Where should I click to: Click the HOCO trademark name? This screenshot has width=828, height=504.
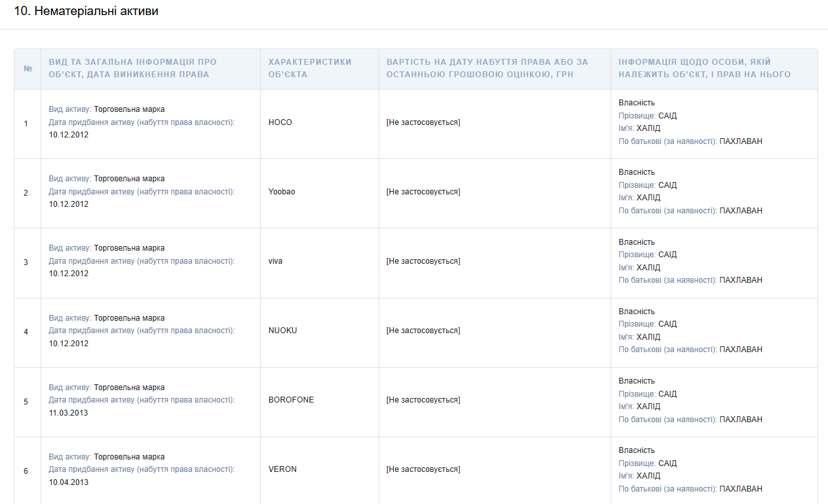(x=280, y=122)
